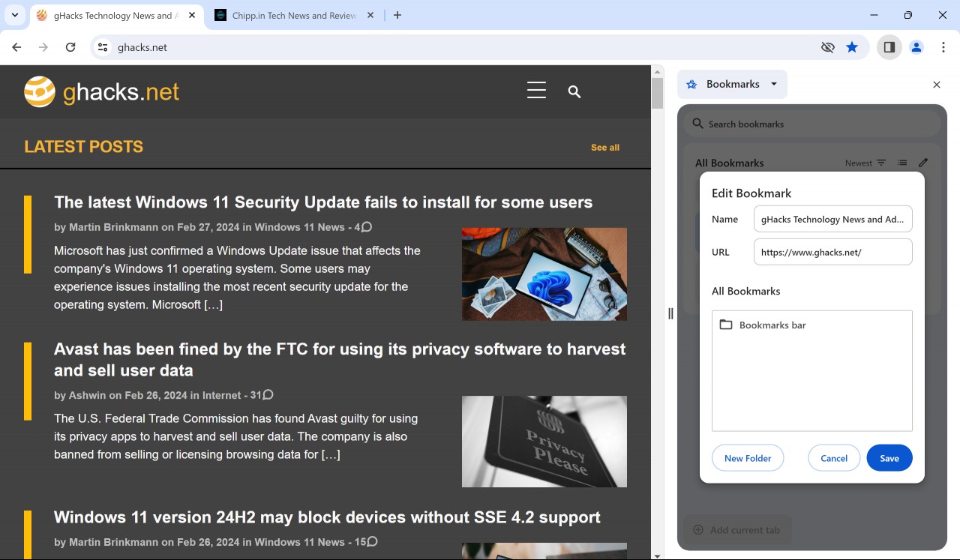The image size is (960, 560).
Task: Open the Bookmarks side panel dropdown
Action: click(732, 84)
